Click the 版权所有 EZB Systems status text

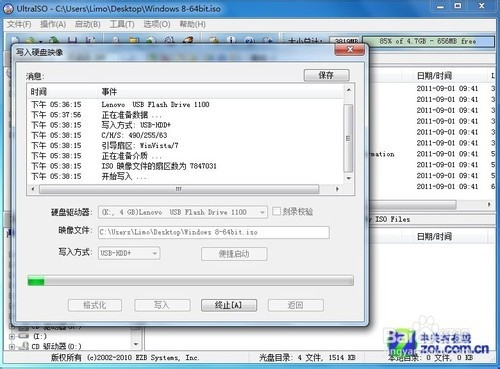point(125,358)
